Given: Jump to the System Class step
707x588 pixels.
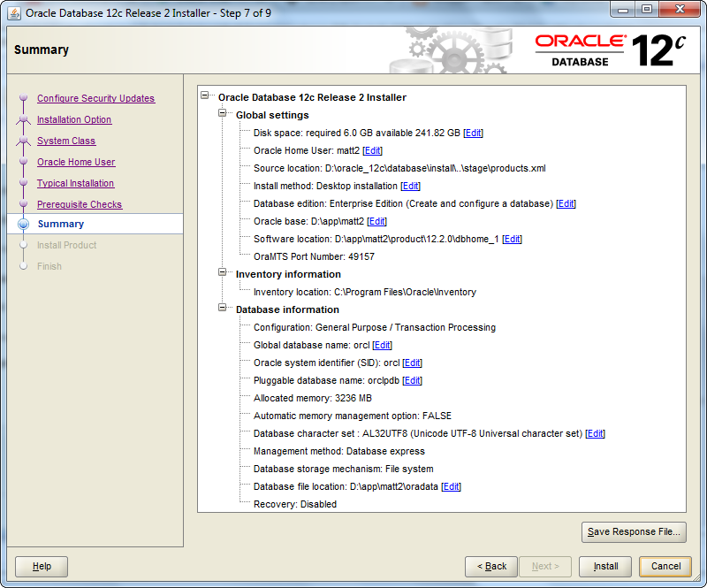Looking at the screenshot, I should point(66,141).
